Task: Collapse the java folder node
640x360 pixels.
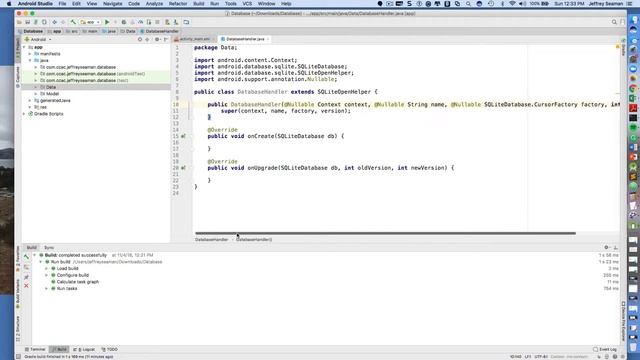Action: point(30,60)
